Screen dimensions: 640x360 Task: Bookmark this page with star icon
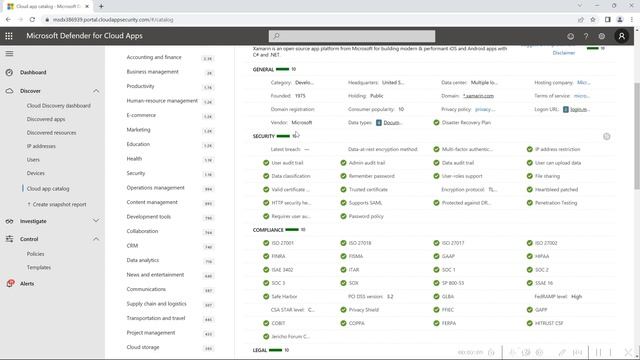pos(593,20)
